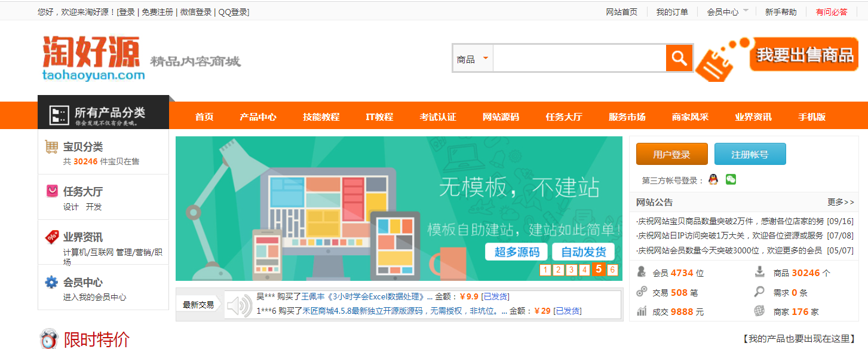868x349 pixels.
Task: Click the pink bag icon beside 任务大厅
Action: [52, 191]
